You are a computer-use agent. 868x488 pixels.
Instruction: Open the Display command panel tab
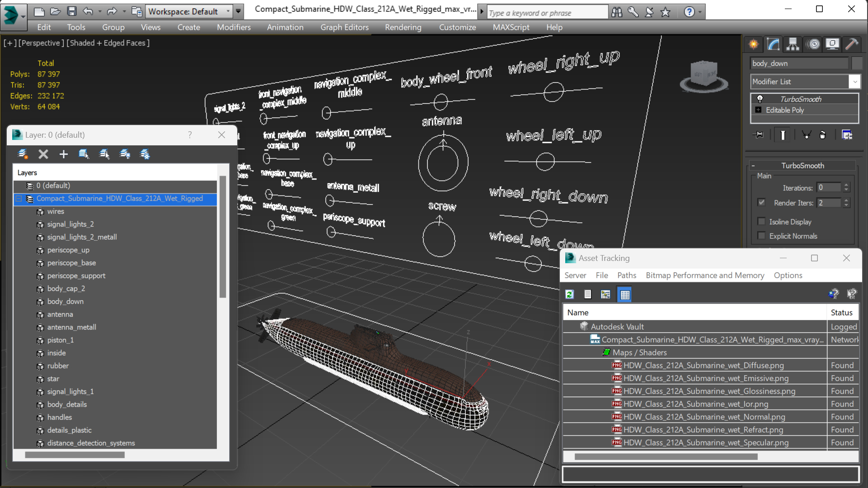(832, 44)
